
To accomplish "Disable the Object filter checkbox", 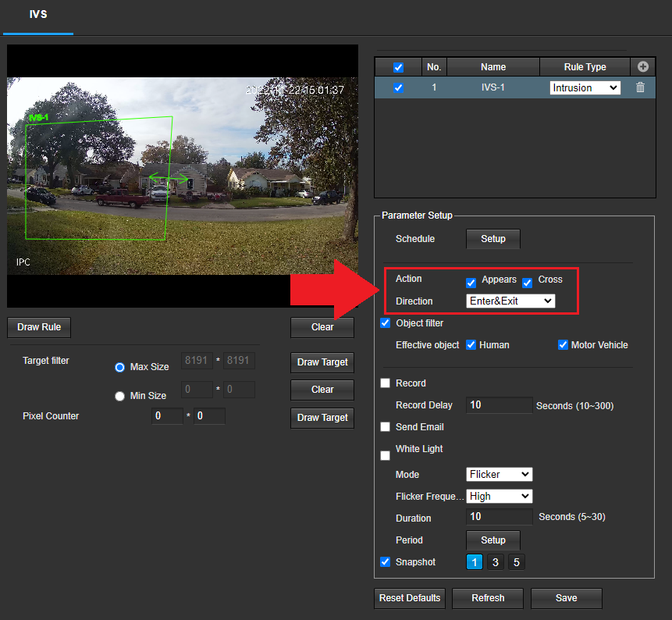I will pyautogui.click(x=386, y=322).
